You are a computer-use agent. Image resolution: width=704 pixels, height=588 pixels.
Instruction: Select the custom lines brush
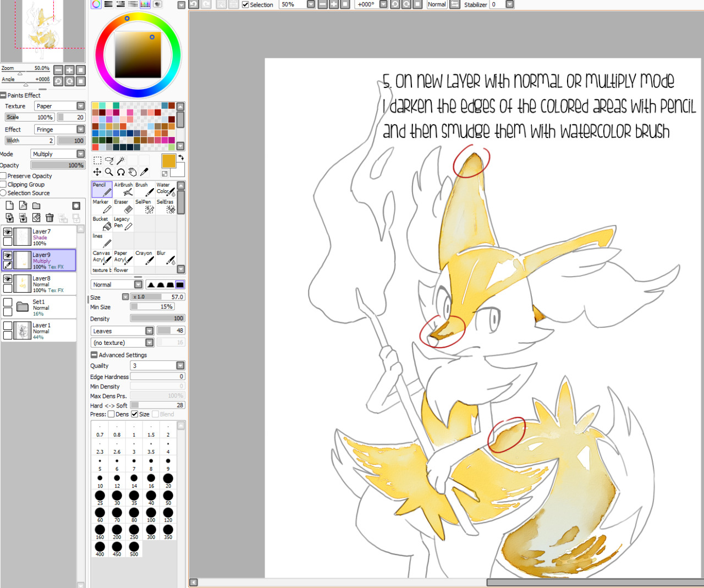tap(102, 240)
